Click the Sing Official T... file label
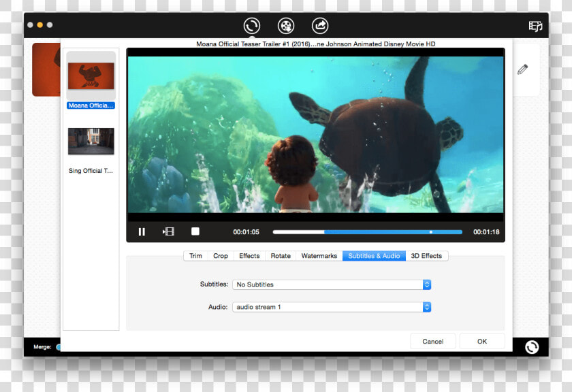 91,171
